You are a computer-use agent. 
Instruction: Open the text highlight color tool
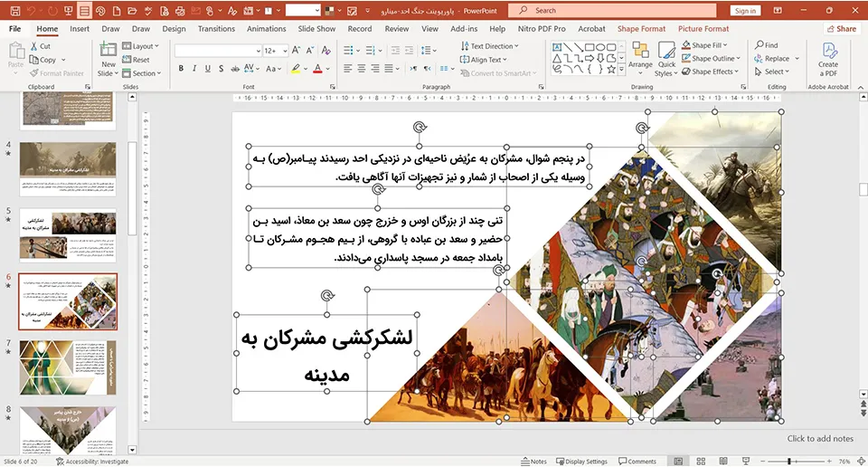pos(297,68)
